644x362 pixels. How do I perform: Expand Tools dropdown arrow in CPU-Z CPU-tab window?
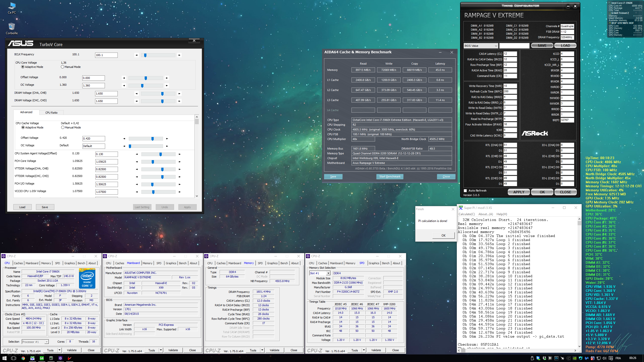pos(60,350)
